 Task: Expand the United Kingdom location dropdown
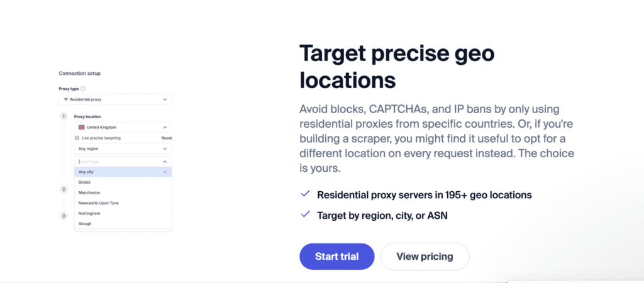tap(123, 127)
